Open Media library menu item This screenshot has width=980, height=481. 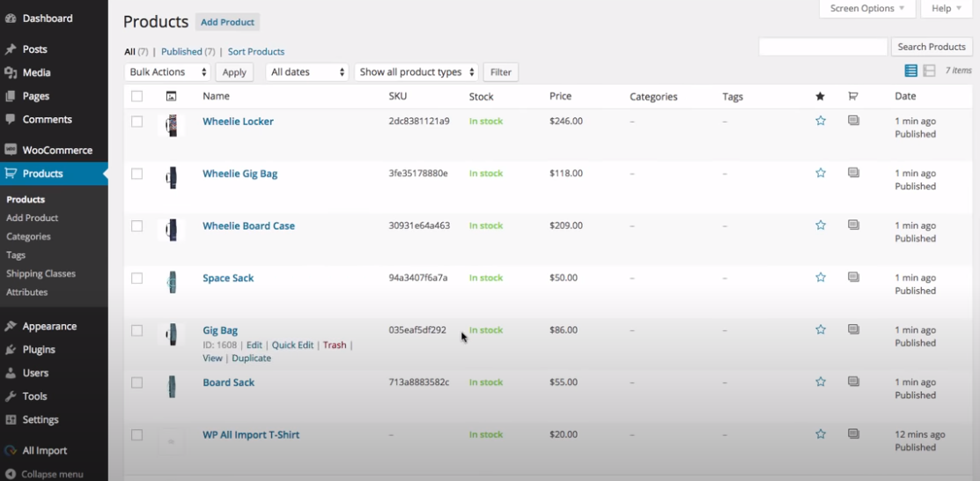click(36, 72)
